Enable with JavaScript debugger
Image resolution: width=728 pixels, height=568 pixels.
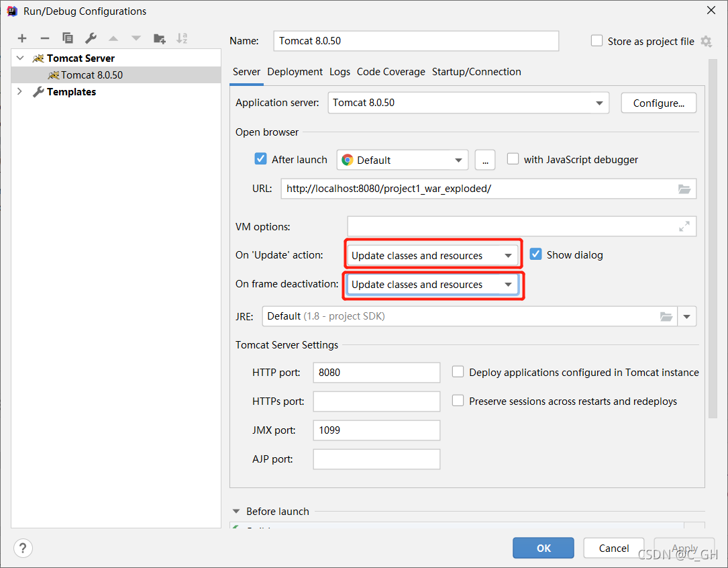click(513, 159)
